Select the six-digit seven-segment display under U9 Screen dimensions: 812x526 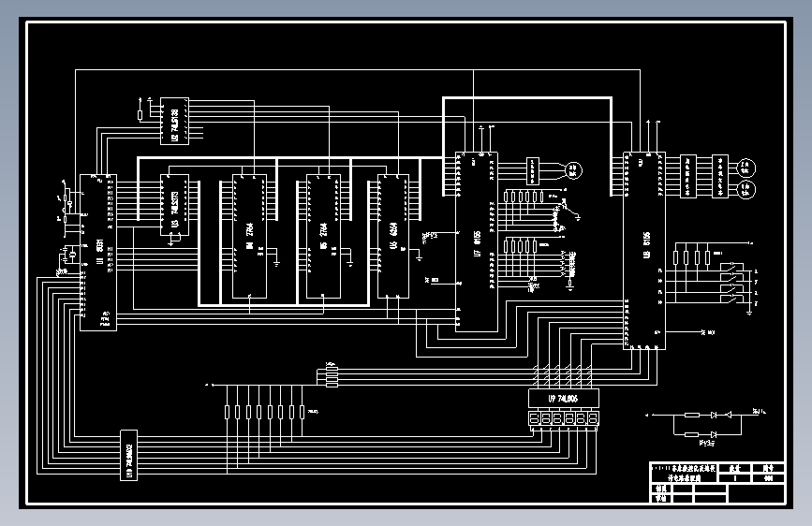[x=564, y=417]
